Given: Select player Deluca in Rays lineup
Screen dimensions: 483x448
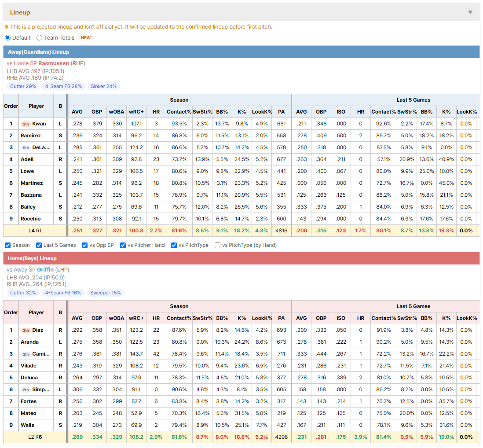Looking at the screenshot, I should pos(29,378).
